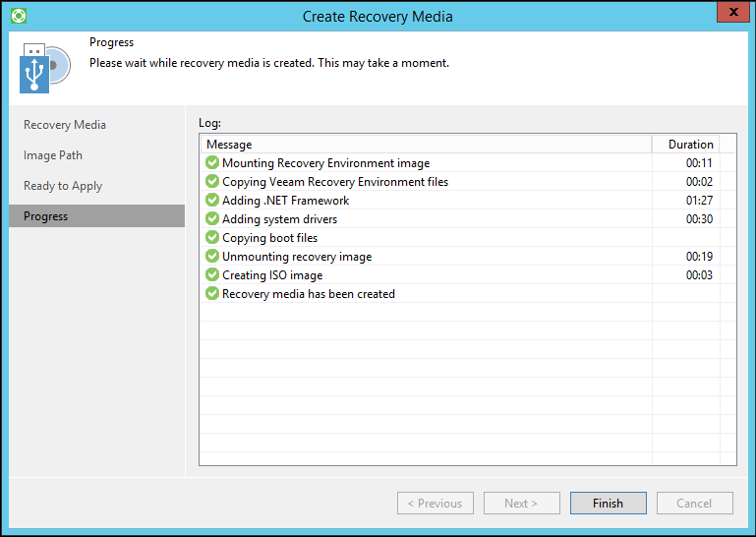Viewport: 756px width, 537px height.
Task: Click green check beside Unmounting recovery image
Action: click(211, 257)
